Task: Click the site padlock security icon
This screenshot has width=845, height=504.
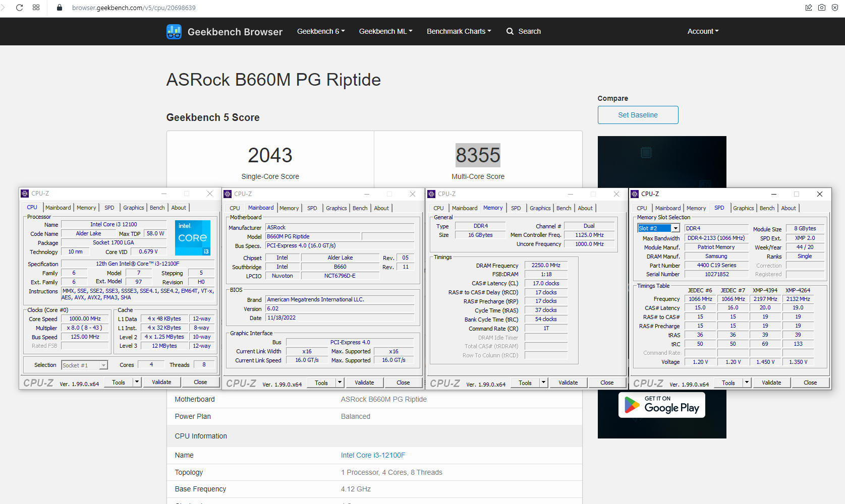Action: tap(60, 8)
